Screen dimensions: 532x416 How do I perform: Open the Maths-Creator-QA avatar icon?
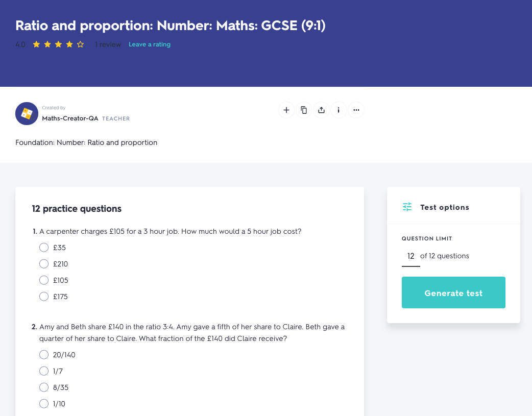[x=27, y=113]
